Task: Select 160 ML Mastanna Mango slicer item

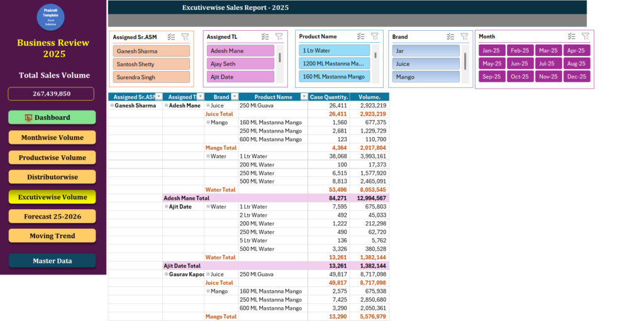Action: (x=335, y=77)
